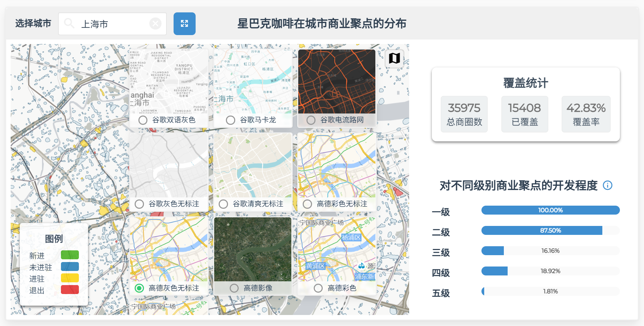Select 谷歌马卡龙 radio button
644x326 pixels.
pyautogui.click(x=230, y=120)
